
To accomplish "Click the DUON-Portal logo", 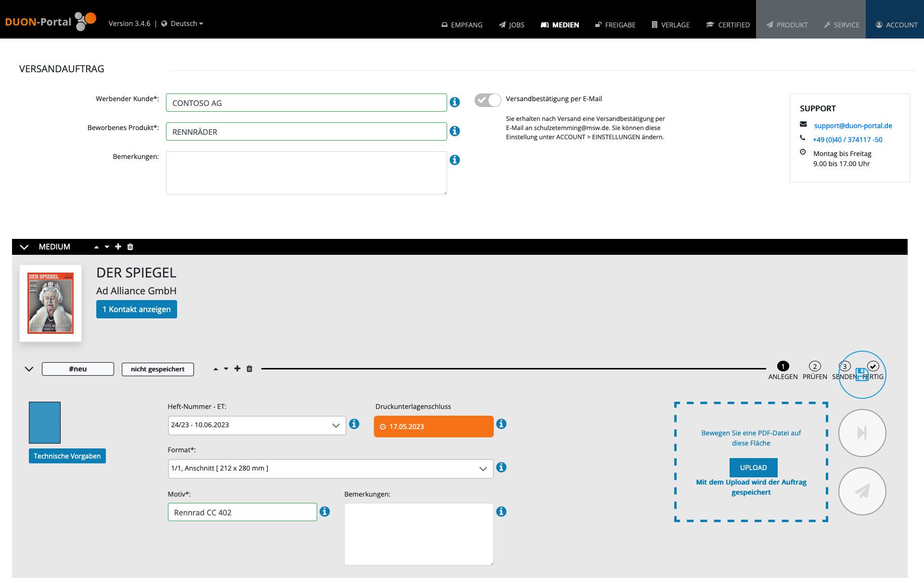I will 51,22.
